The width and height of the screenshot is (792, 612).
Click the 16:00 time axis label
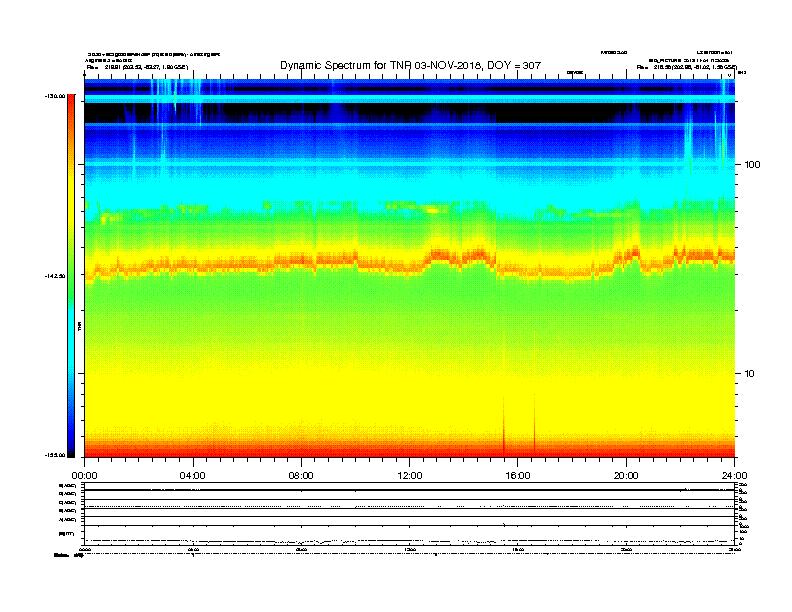click(x=518, y=476)
